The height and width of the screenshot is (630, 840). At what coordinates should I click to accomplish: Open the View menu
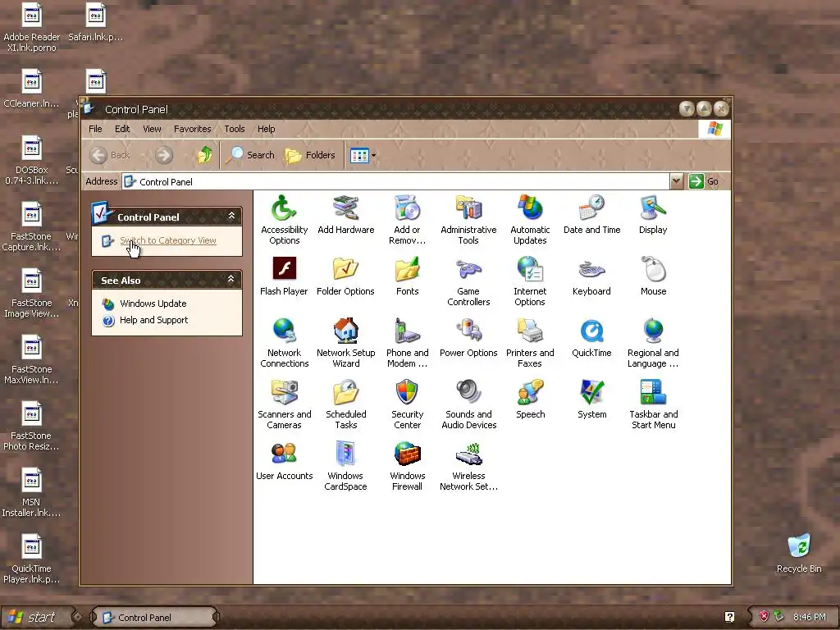click(152, 129)
